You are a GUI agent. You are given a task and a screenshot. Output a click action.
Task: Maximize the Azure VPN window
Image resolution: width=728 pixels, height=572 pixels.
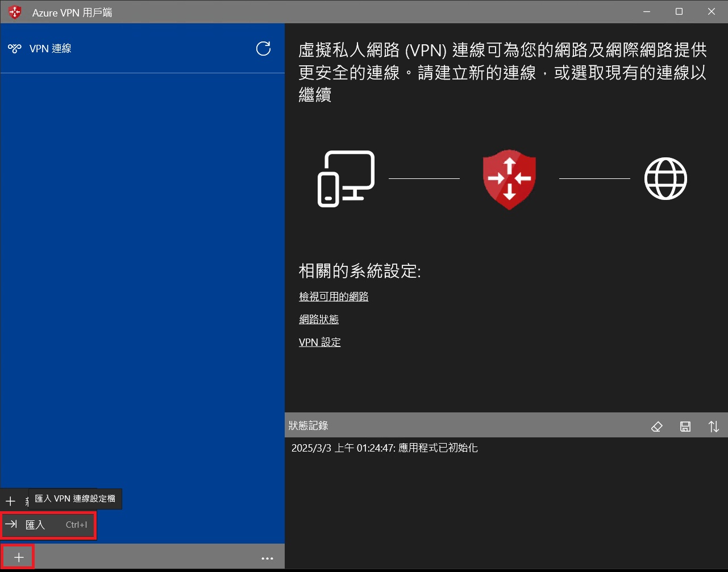(679, 11)
